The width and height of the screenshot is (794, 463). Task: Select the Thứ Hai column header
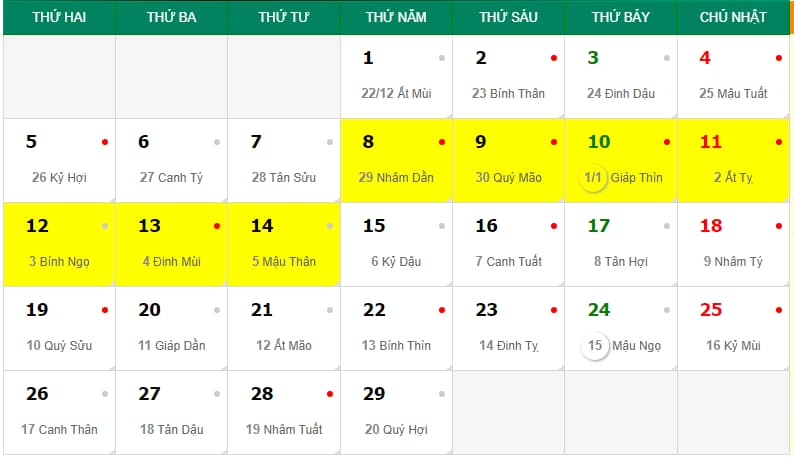tap(58, 17)
